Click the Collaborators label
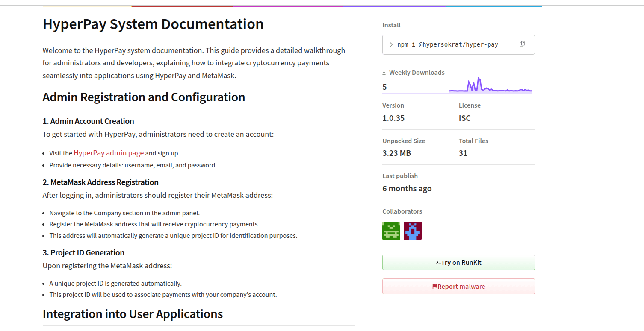The width and height of the screenshot is (644, 331). [x=402, y=211]
